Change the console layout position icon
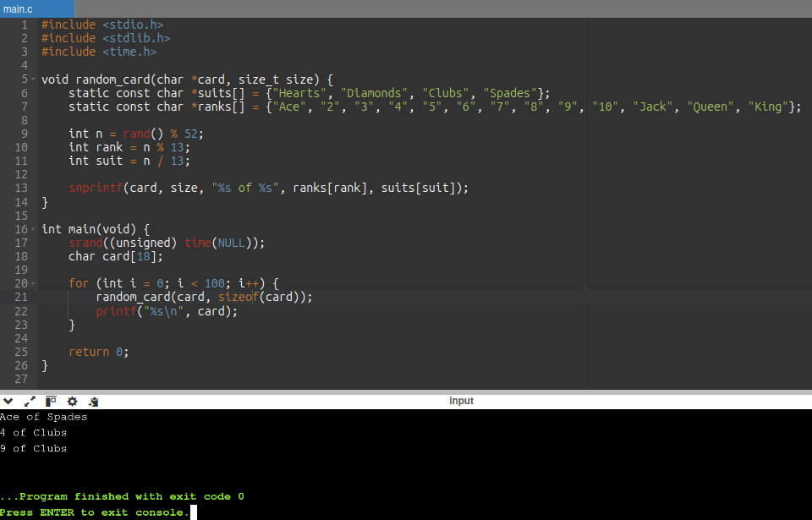The image size is (812, 520). [x=51, y=401]
